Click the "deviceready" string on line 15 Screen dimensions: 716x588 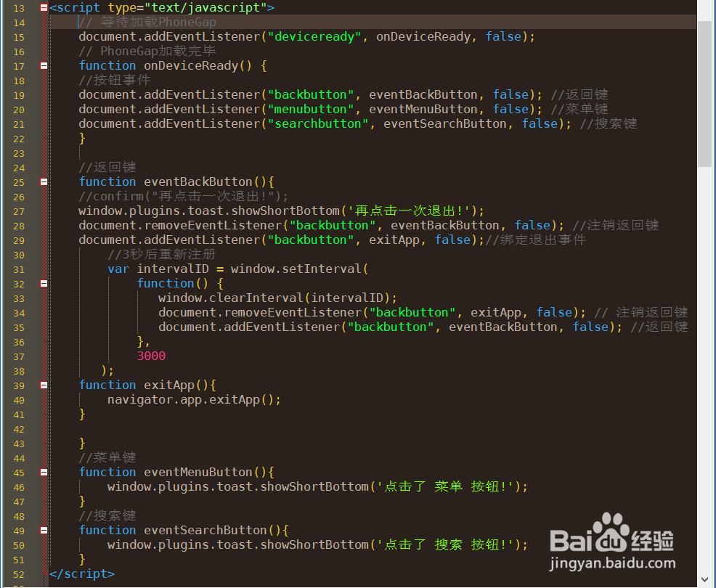tap(314, 37)
